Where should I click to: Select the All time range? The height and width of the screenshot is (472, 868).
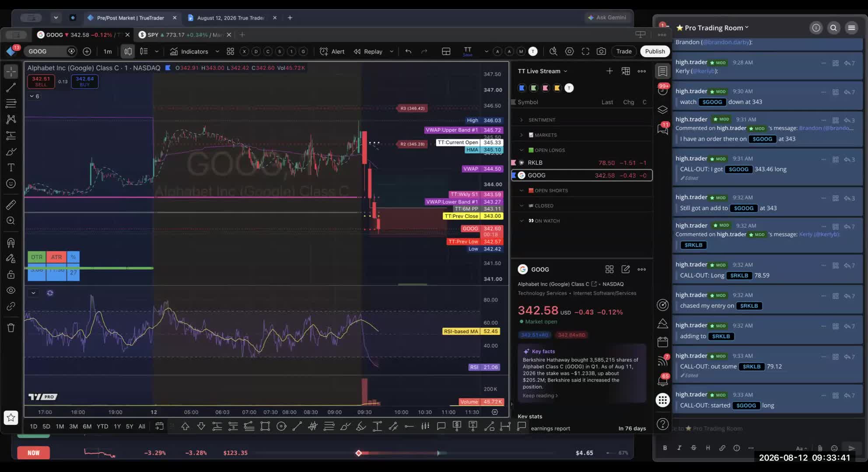click(142, 426)
